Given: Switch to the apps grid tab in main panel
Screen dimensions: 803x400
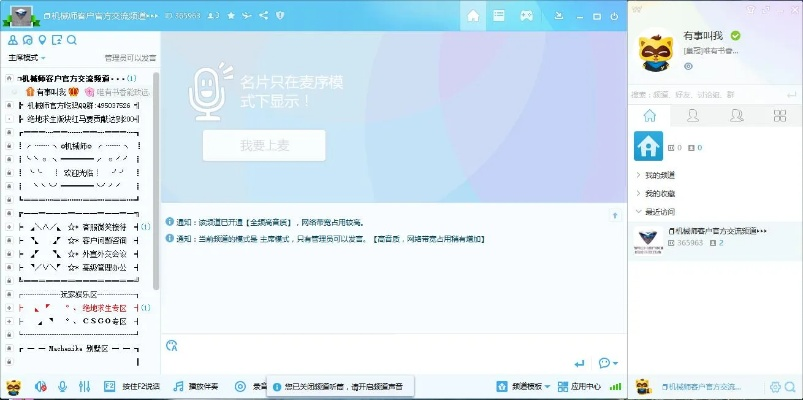Looking at the screenshot, I should point(780,116).
